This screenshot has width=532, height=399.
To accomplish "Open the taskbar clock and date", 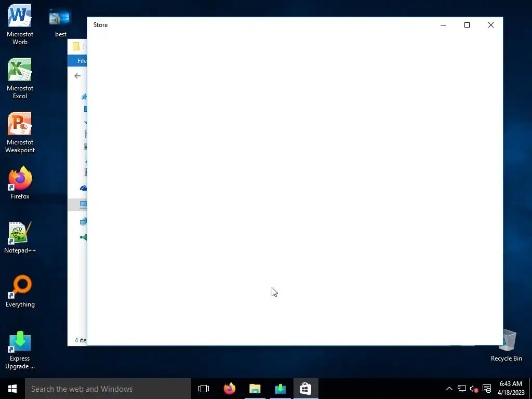I will (x=511, y=389).
